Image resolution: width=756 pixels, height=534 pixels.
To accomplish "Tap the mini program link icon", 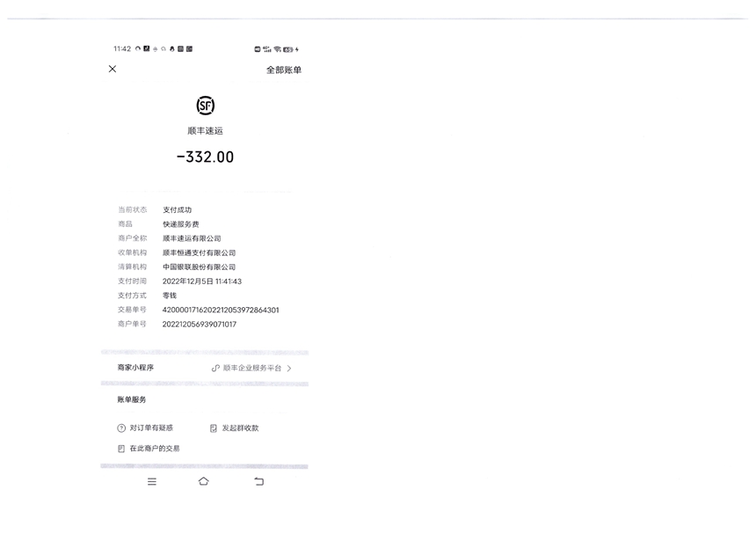I will [215, 368].
